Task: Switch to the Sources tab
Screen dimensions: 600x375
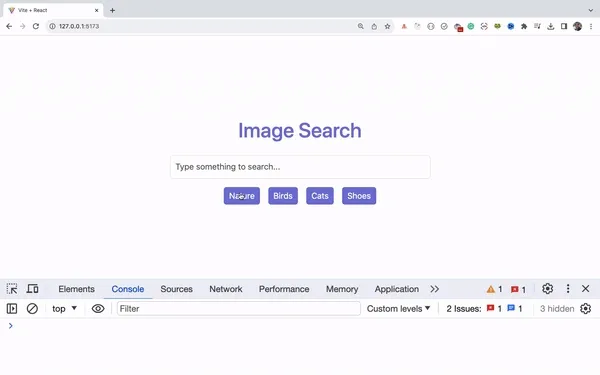Action: [x=176, y=289]
